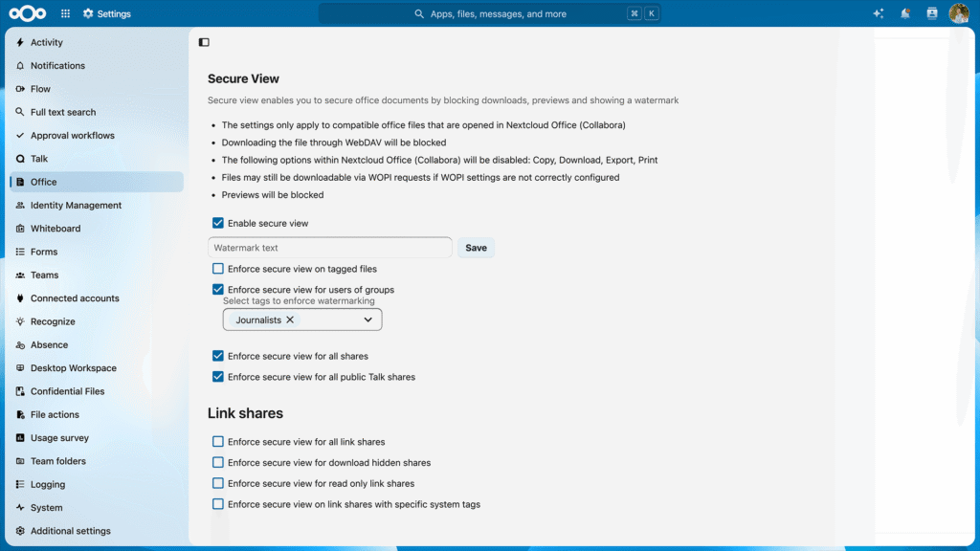Check Enforce secure view for all link shares

pyautogui.click(x=217, y=442)
